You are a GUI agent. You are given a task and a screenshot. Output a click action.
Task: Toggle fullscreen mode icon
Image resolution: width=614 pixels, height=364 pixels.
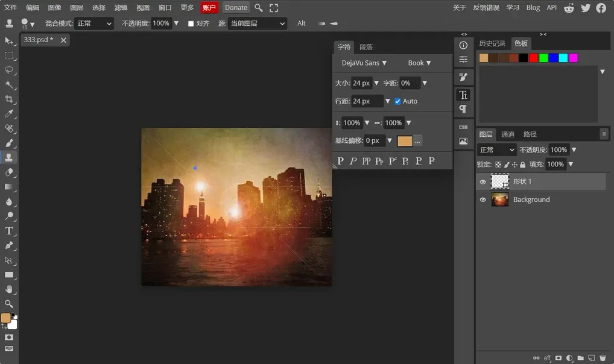(274, 7)
